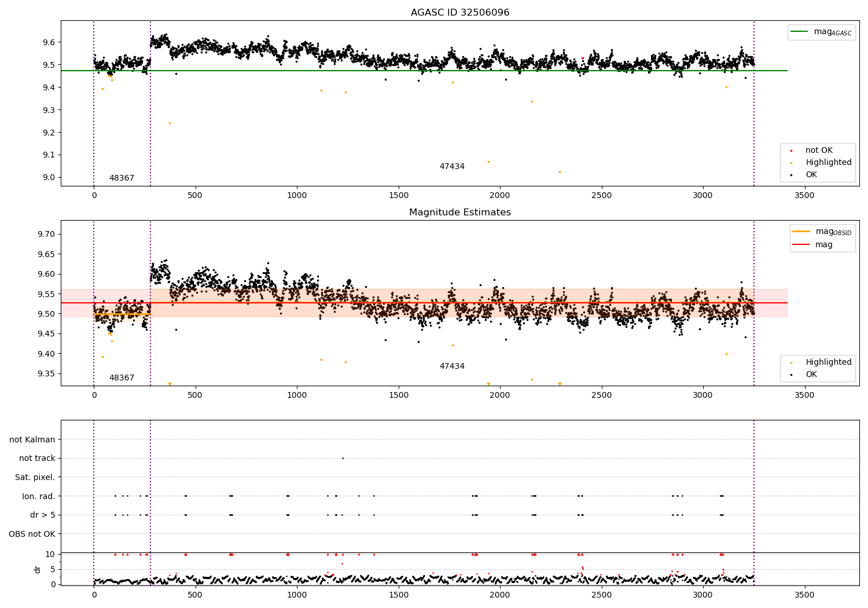868x608 pixels.
Task: Click the 'dr' y-axis label of bottom strip
Action: coord(38,569)
